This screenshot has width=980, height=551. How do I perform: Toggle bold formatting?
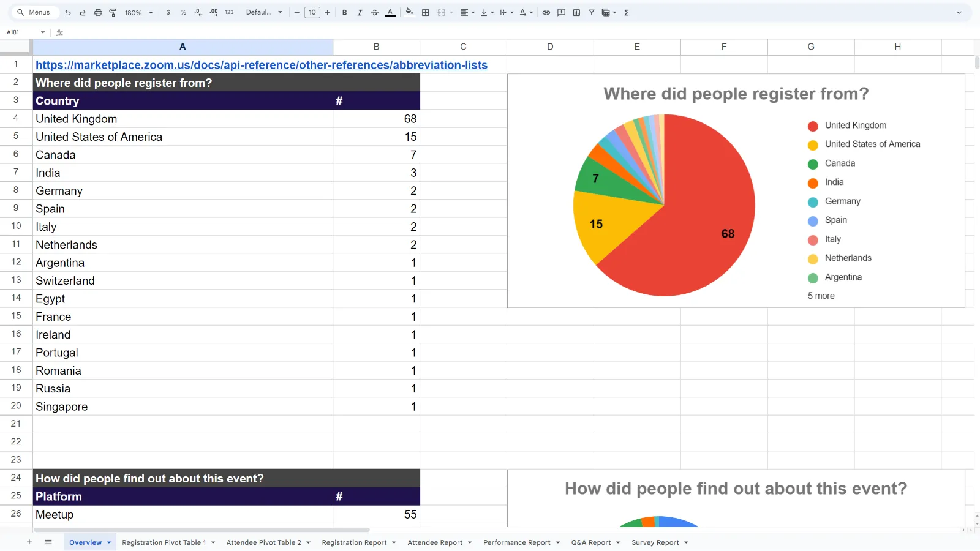point(345,12)
